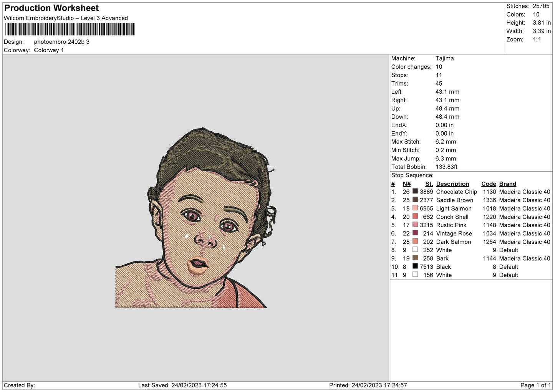
Task: Click the stitch count '7513' in Black row
Action: (426, 267)
